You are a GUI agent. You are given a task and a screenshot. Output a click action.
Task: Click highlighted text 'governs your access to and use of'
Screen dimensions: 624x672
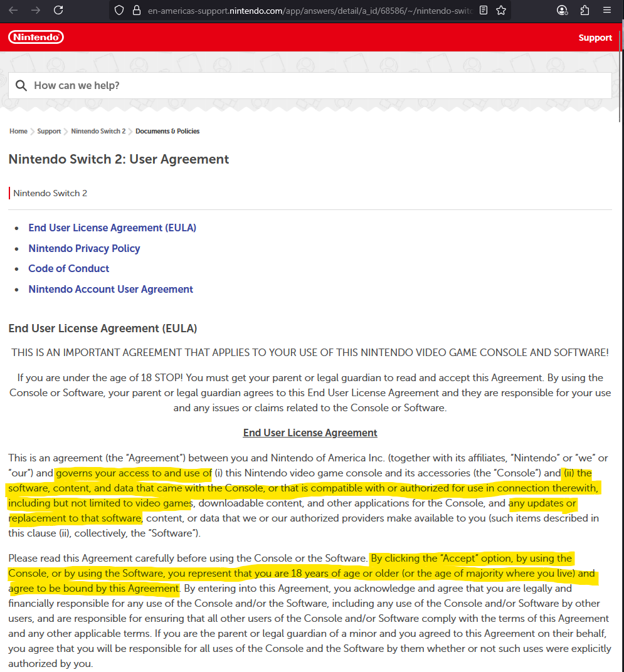134,473
